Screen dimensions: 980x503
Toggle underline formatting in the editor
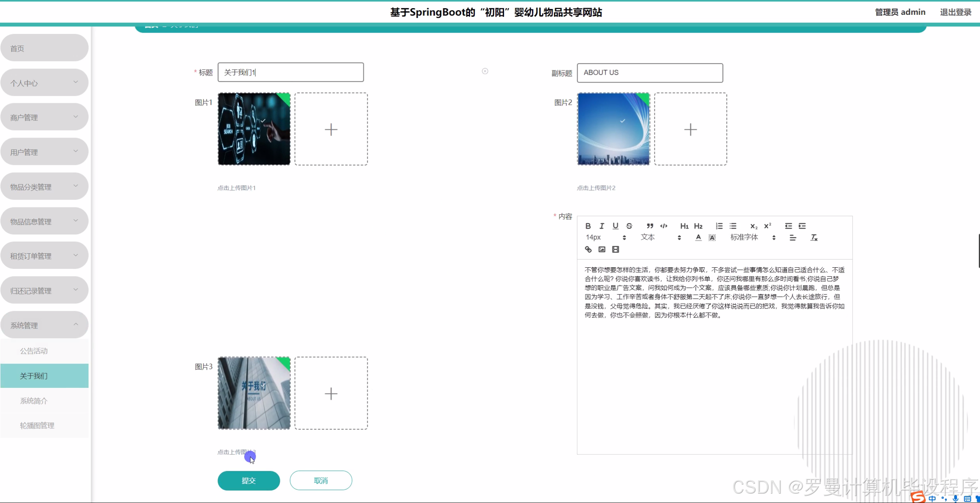pyautogui.click(x=615, y=226)
